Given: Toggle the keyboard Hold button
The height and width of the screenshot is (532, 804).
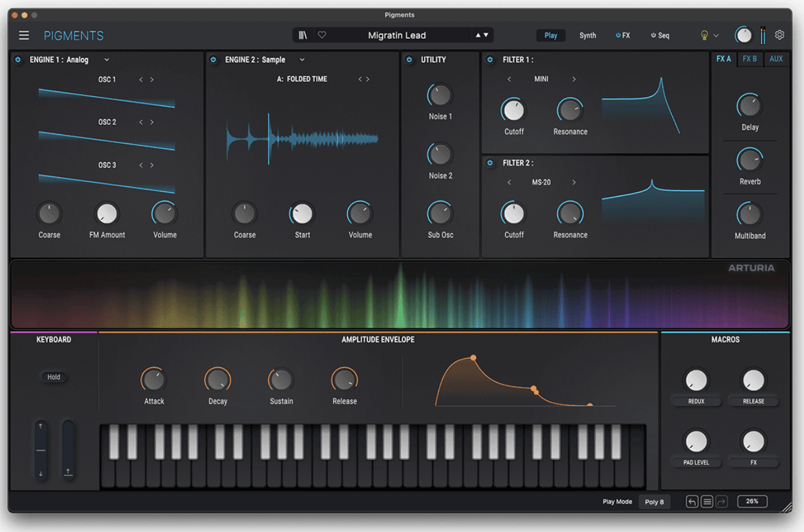Looking at the screenshot, I should [54, 377].
